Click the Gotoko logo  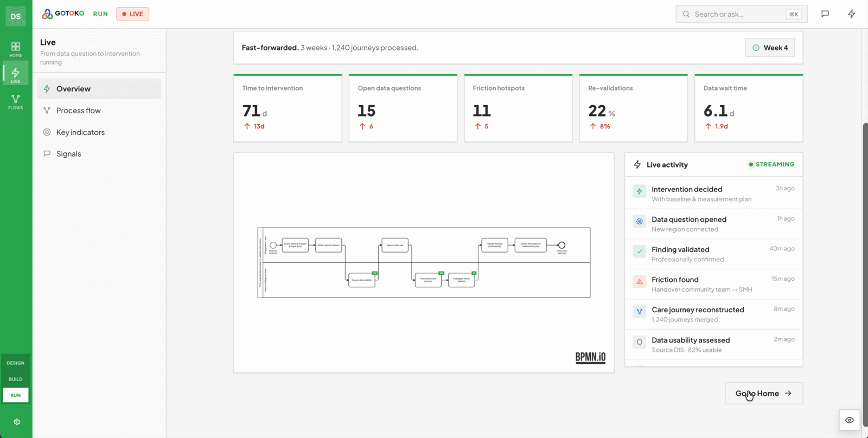coord(63,14)
